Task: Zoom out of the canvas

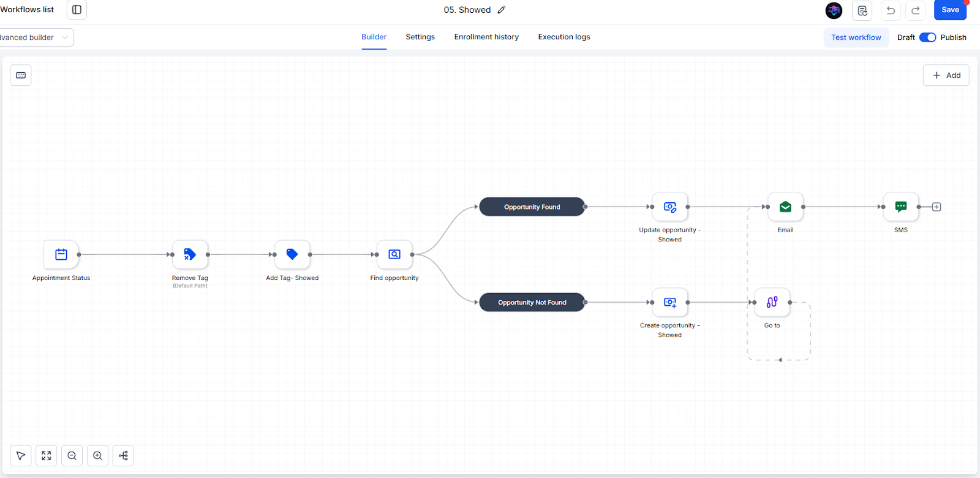Action: tap(72, 455)
